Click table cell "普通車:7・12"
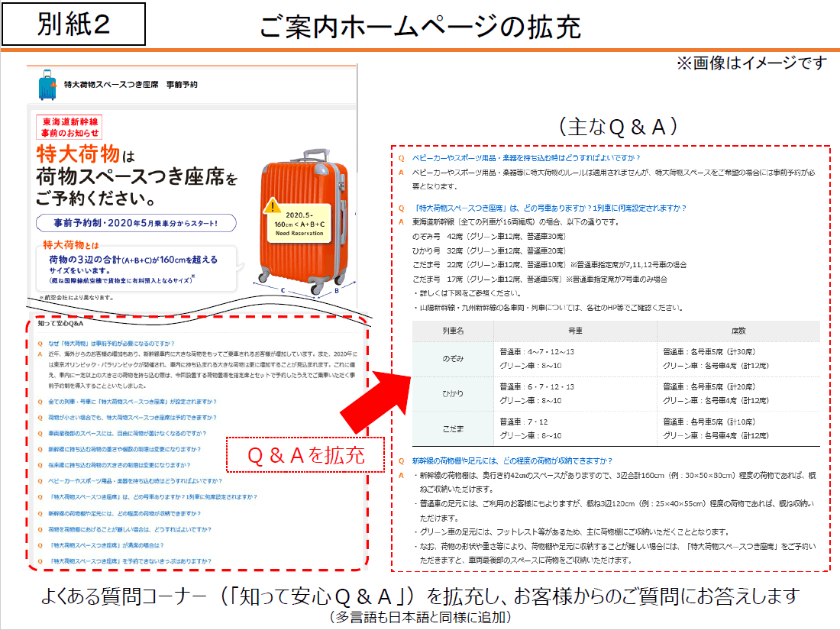Image resolution: width=840 pixels, height=630 pixels. pos(523,422)
